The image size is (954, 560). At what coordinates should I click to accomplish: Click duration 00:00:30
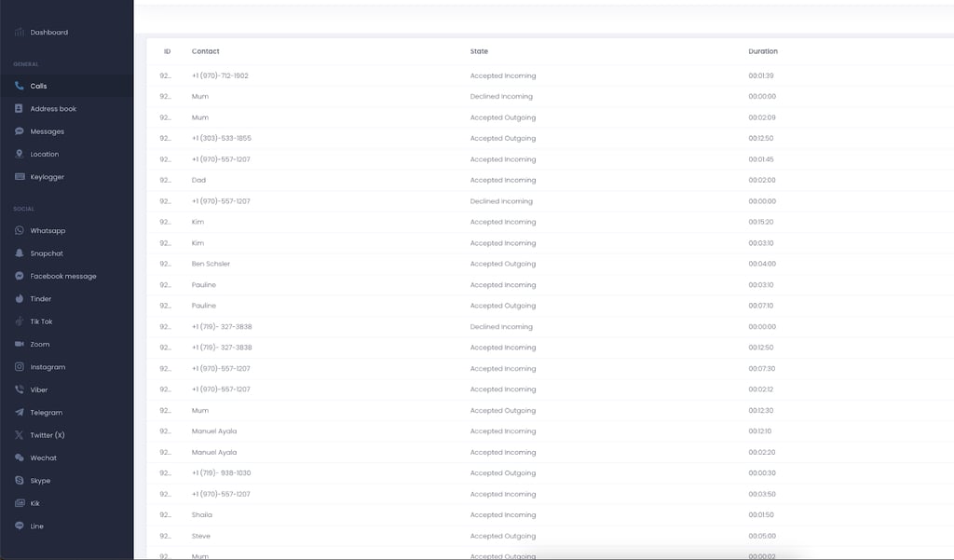click(x=762, y=473)
